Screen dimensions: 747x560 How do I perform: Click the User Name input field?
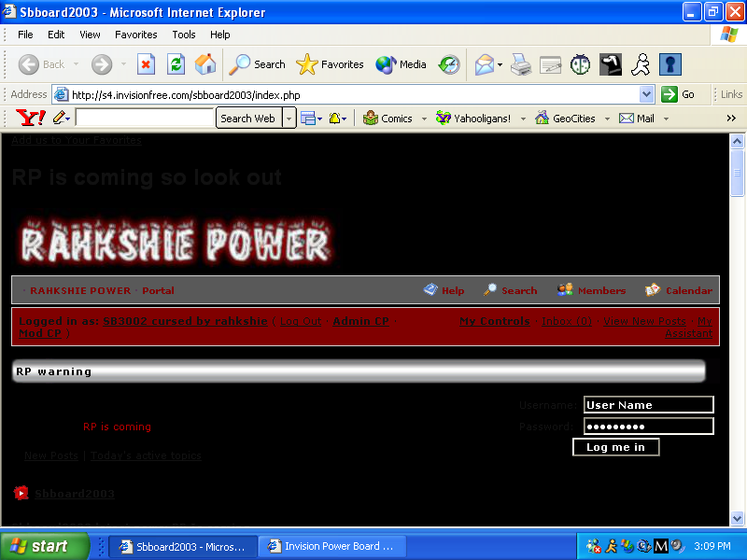(648, 405)
